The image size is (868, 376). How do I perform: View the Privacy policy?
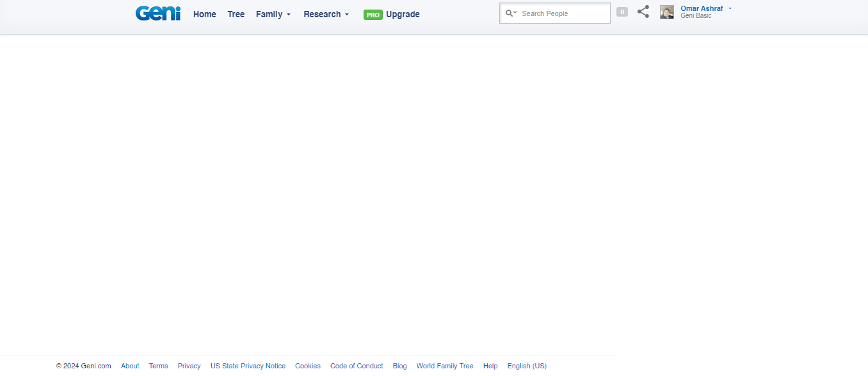[x=189, y=366]
